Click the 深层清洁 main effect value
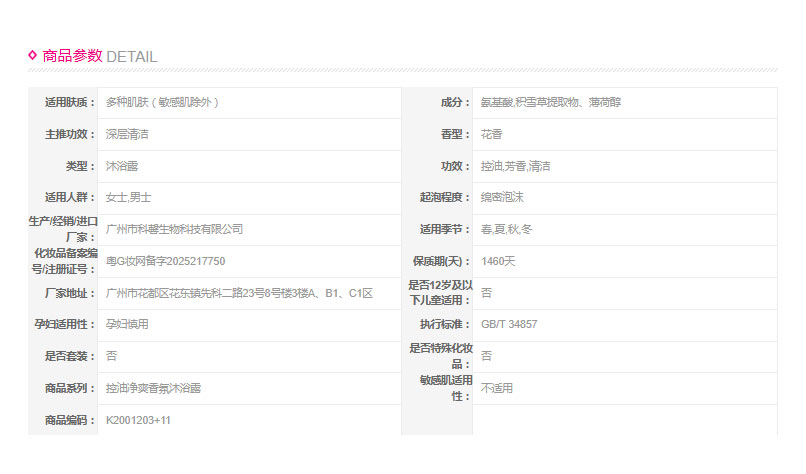 point(127,134)
